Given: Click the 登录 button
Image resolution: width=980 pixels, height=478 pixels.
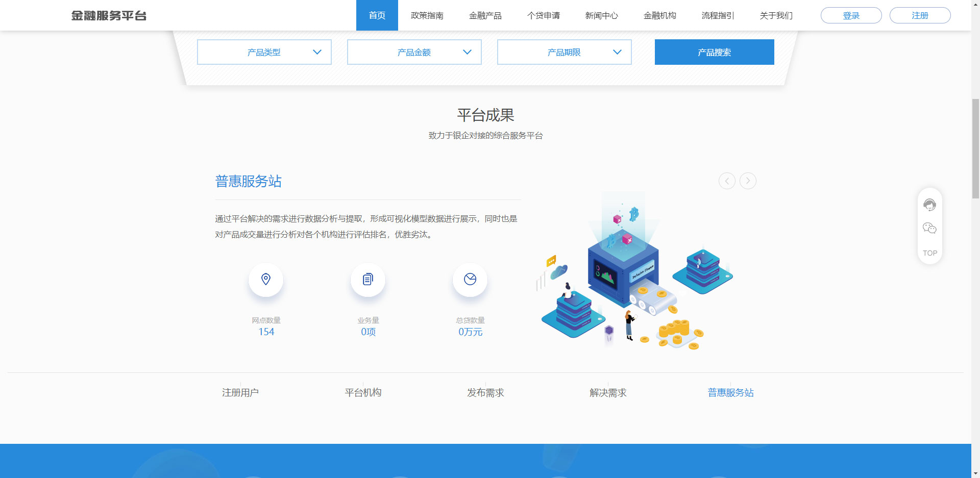Looking at the screenshot, I should 851,15.
